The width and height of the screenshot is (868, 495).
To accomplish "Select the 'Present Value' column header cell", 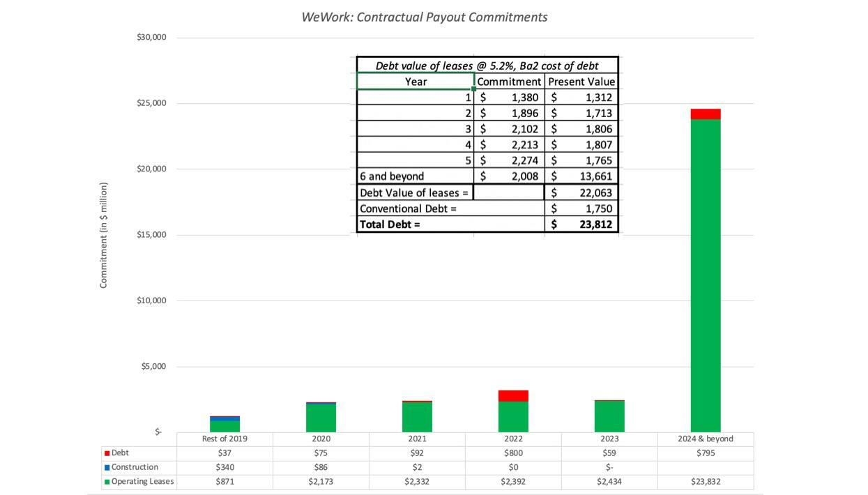I will tap(581, 82).
